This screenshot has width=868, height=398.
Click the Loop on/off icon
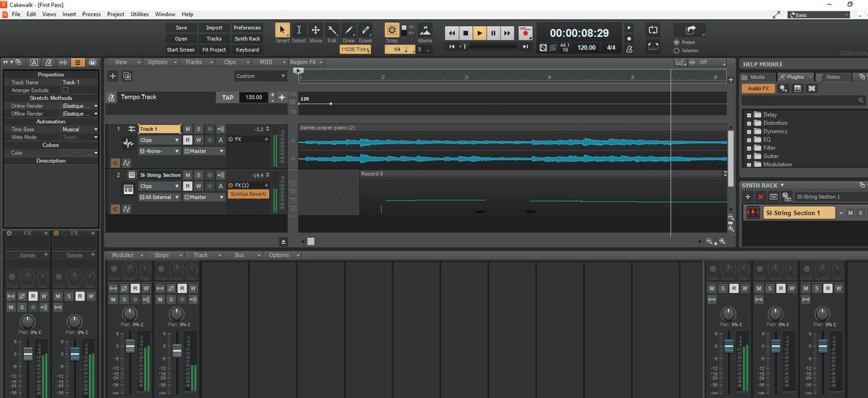tap(653, 30)
